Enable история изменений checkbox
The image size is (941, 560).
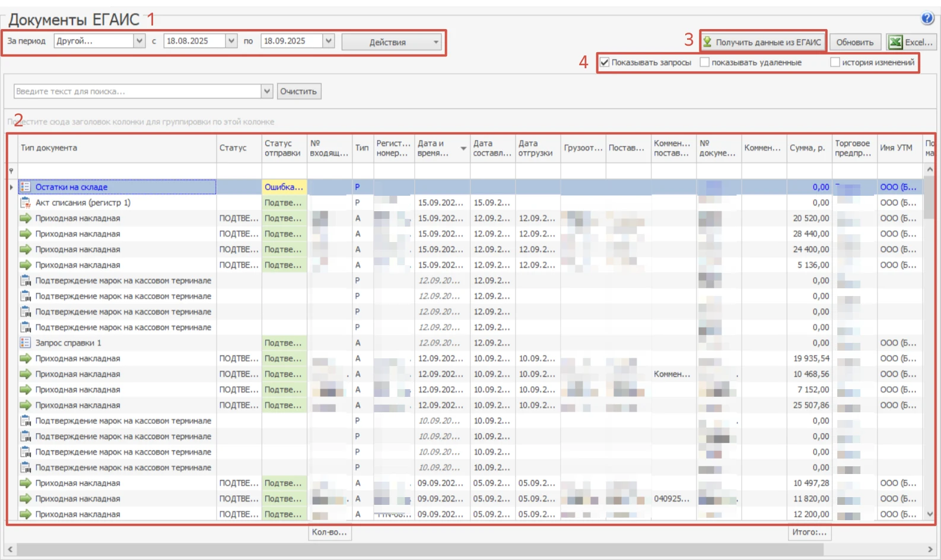tap(835, 62)
